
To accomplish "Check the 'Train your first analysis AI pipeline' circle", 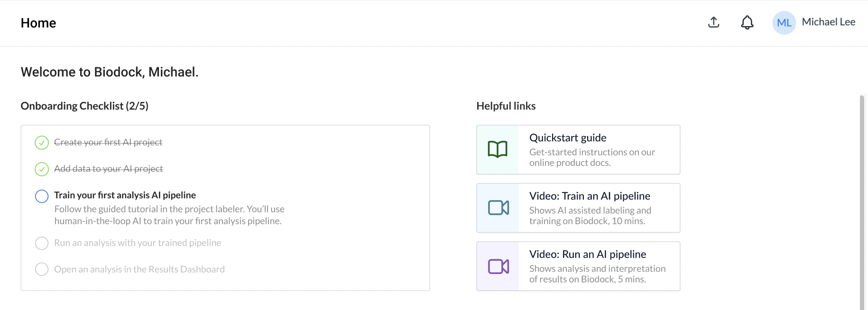I will 42,196.
